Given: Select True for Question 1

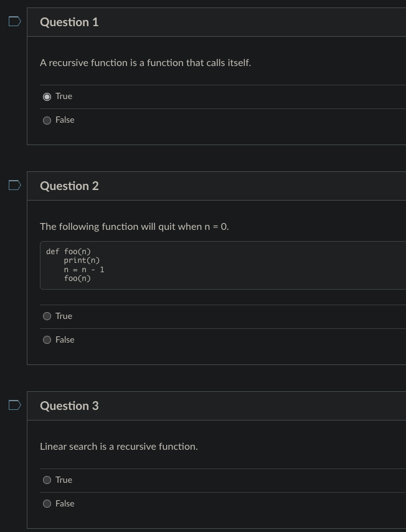Looking at the screenshot, I should coord(47,97).
